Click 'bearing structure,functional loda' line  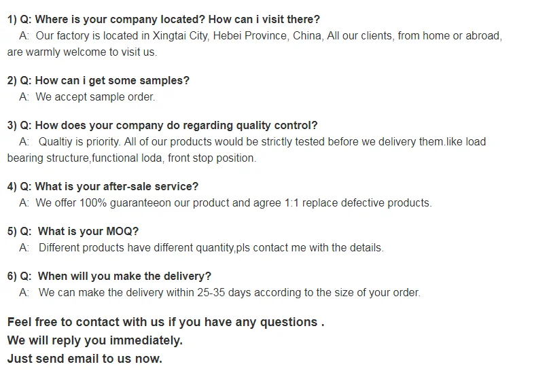click(131, 158)
